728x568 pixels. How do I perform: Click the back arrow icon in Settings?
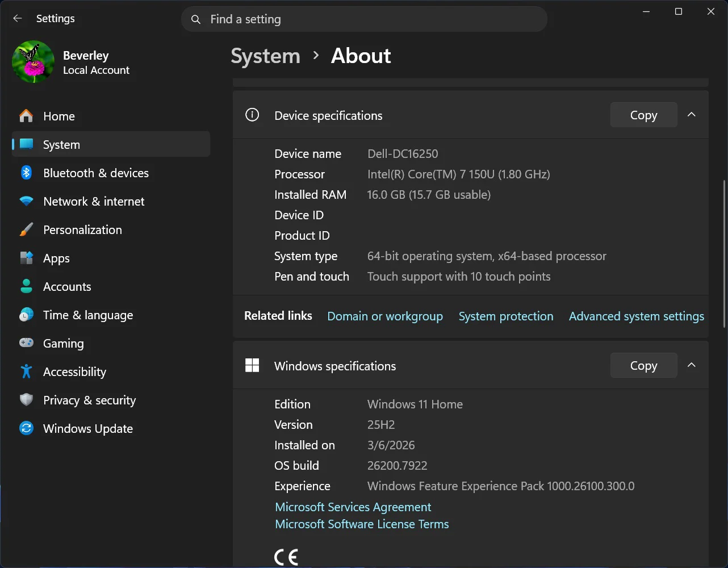click(18, 19)
